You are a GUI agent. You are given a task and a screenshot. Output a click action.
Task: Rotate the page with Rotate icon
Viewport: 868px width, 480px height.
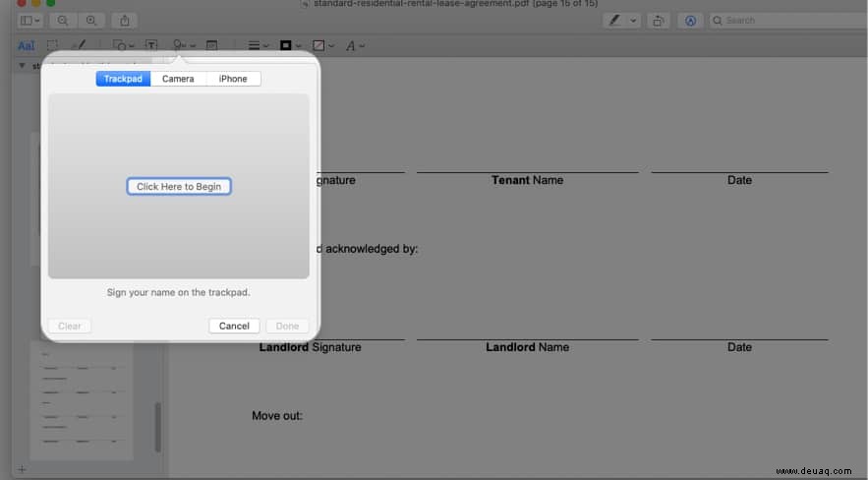659,21
